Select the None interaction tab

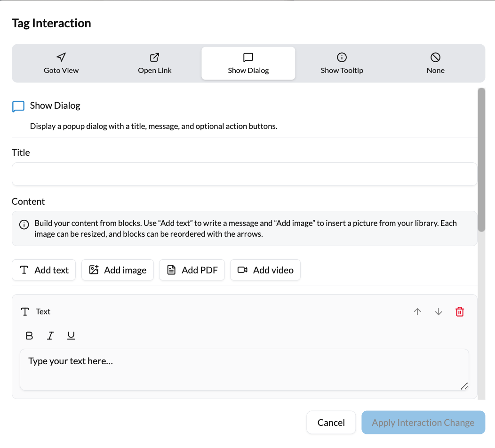tap(435, 63)
